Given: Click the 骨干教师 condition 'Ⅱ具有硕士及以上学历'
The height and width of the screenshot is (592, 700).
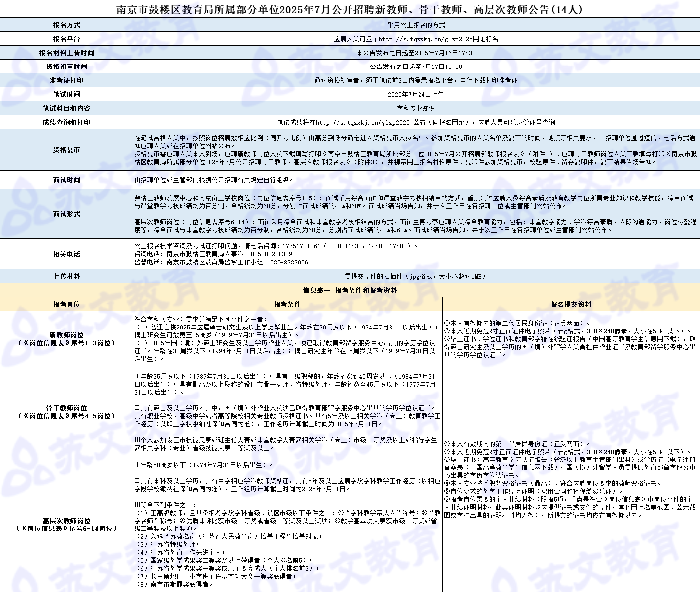Looking at the screenshot, I should point(287,416).
